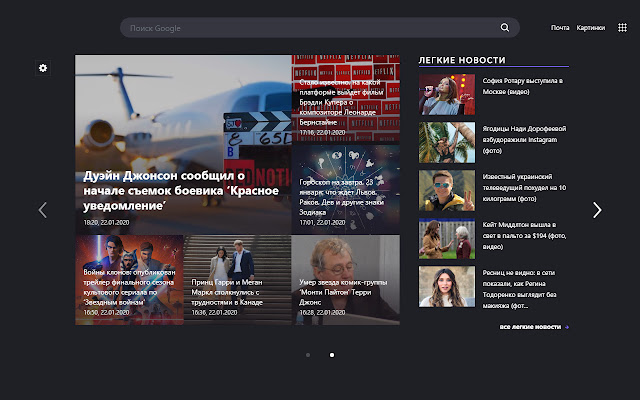Select the first carousel page dot

[308, 355]
